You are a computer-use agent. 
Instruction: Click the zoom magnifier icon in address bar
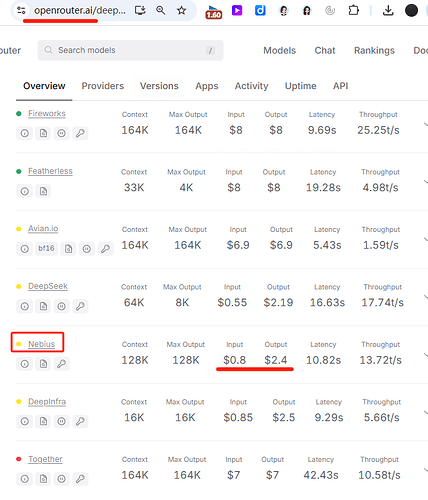point(161,10)
